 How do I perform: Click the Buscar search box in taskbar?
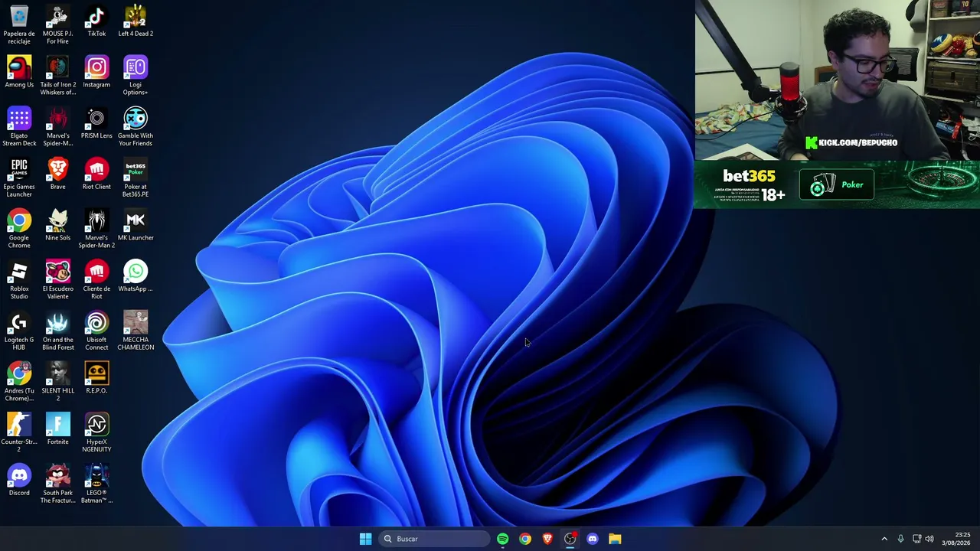pos(434,539)
